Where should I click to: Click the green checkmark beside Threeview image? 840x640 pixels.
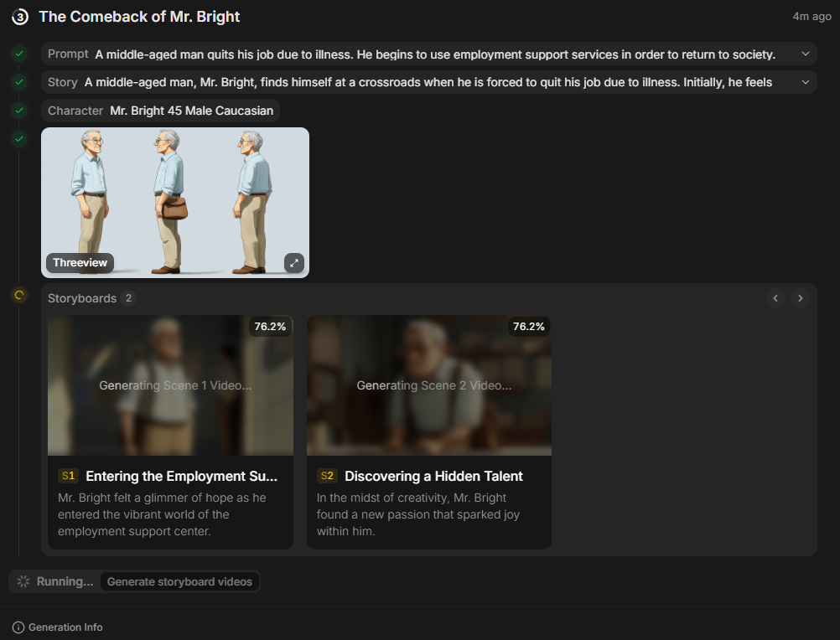19,139
